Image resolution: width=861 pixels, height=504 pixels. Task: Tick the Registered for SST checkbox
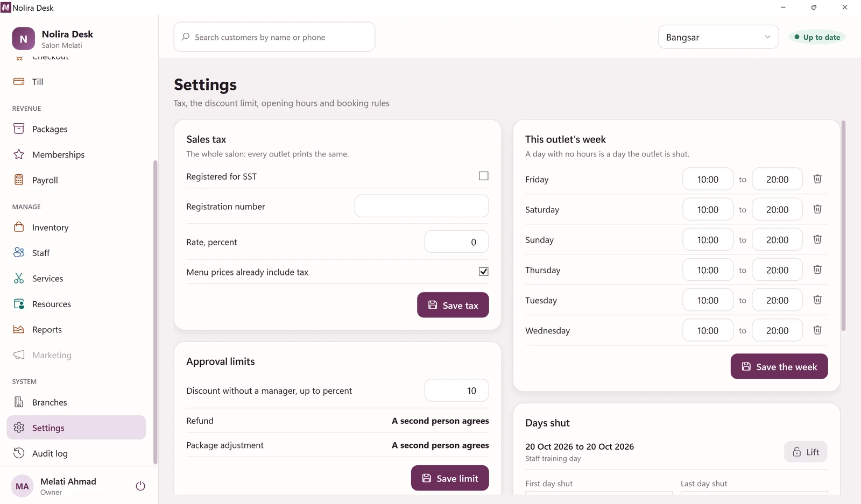[484, 176]
